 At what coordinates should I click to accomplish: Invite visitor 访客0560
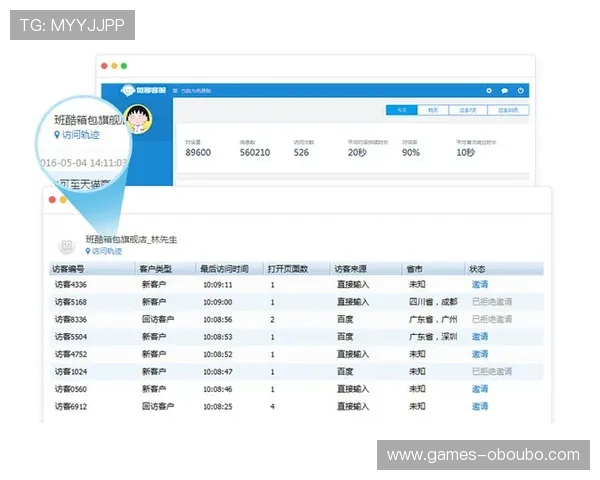480,389
